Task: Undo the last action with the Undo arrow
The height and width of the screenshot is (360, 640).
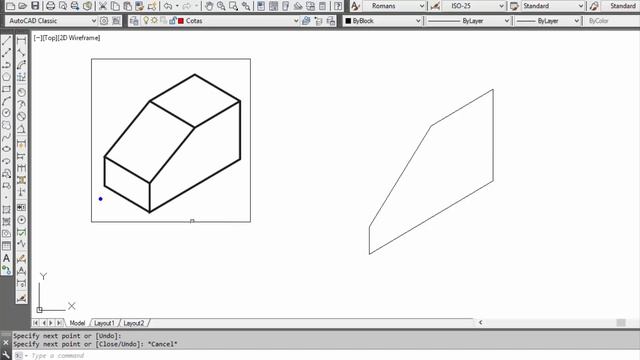Action: [x=168, y=6]
